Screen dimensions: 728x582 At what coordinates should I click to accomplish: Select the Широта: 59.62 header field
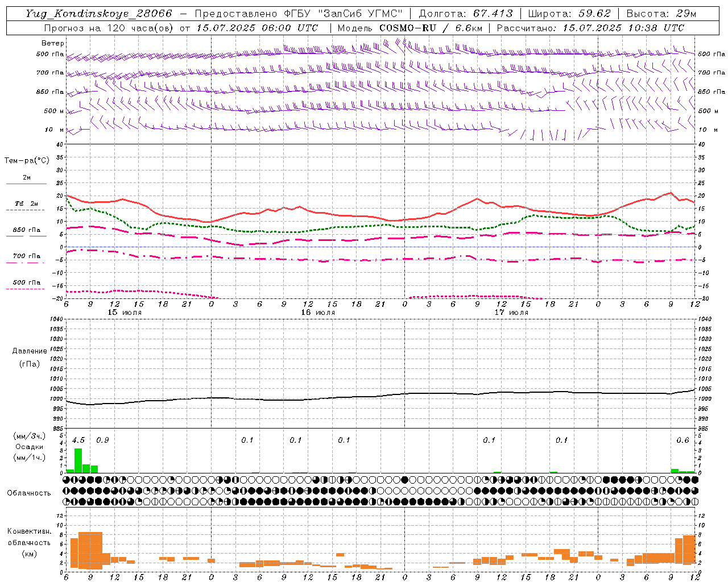[x=569, y=14]
